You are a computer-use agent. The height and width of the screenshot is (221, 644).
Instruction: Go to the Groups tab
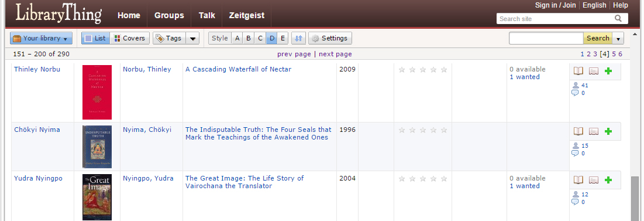(x=169, y=15)
